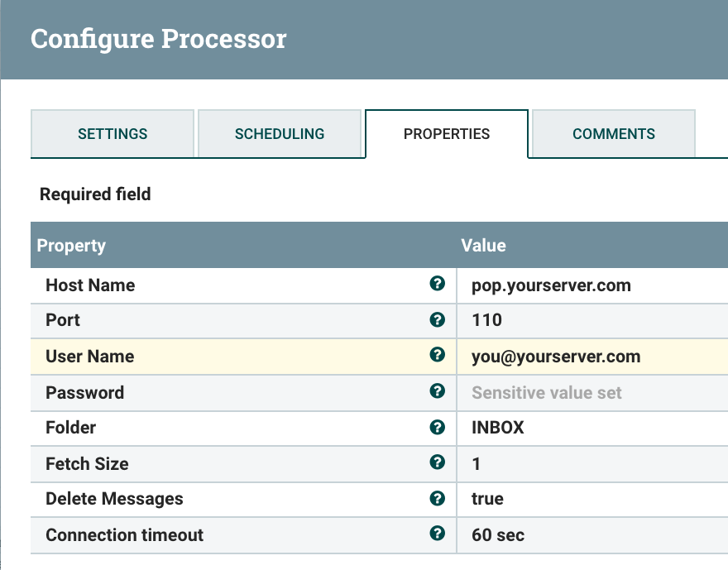Edit the Fetch Size value 1
Image resolution: width=728 pixels, height=570 pixels.
pyautogui.click(x=477, y=464)
